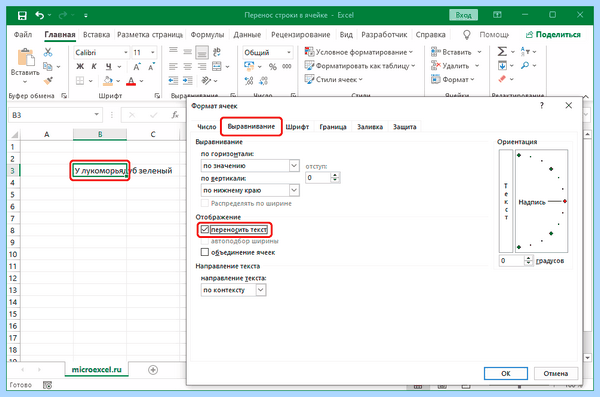
Task: Set vertical Текст orientation box
Action: click(x=506, y=201)
